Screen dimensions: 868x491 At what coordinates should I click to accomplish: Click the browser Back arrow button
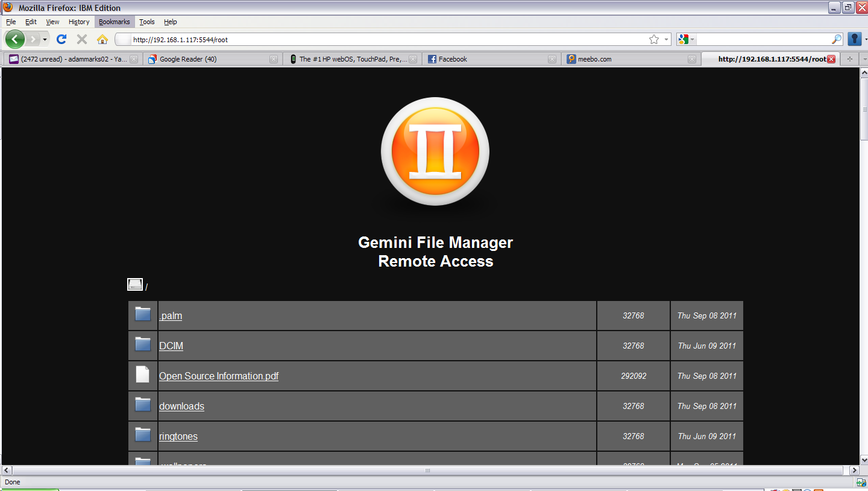pyautogui.click(x=15, y=39)
